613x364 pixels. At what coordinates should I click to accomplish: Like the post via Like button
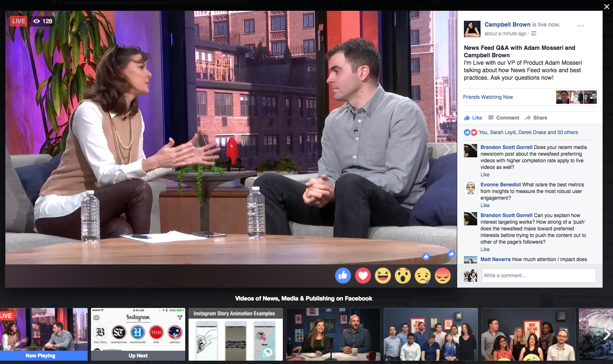(x=473, y=118)
